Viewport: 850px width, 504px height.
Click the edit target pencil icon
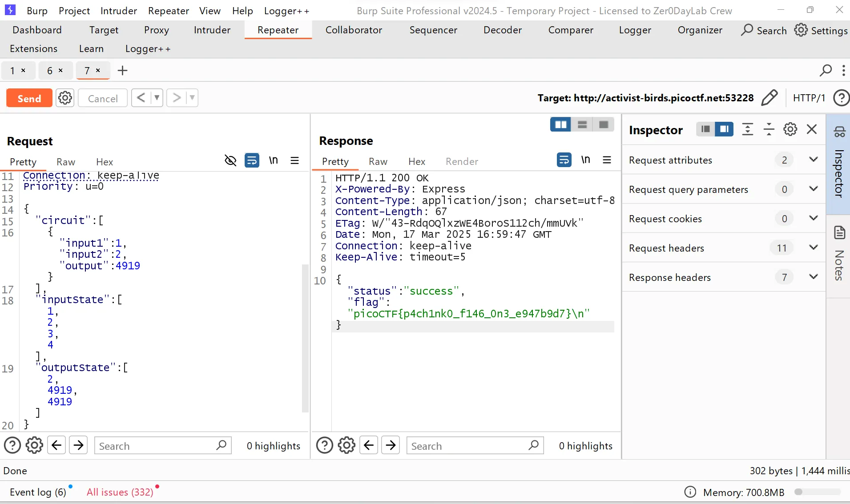769,98
